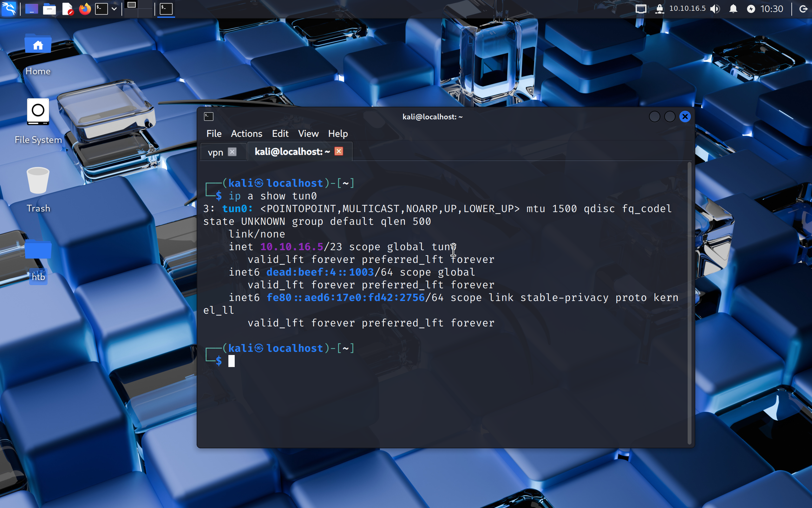This screenshot has width=812, height=508.
Task: Open the View menu in terminal
Action: pyautogui.click(x=308, y=134)
